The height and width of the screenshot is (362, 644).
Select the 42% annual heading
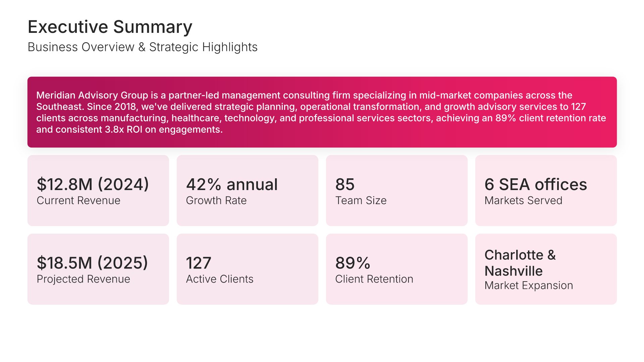coord(232,184)
